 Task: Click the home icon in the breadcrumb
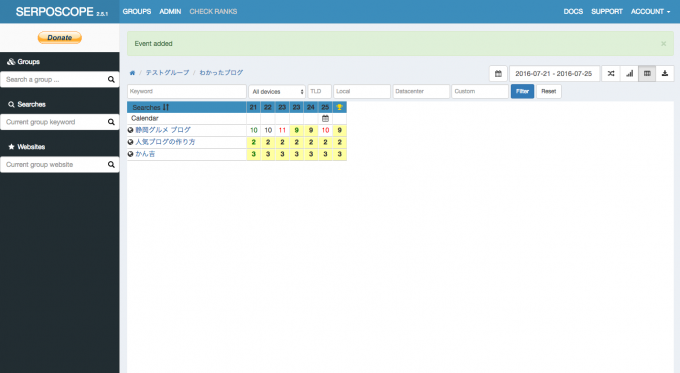click(132, 73)
